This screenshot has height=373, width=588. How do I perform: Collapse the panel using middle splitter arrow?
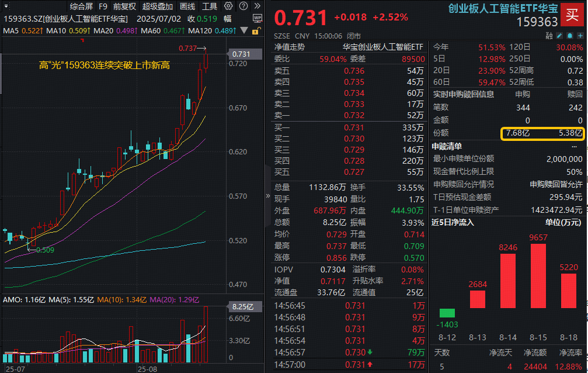tap(268, 196)
